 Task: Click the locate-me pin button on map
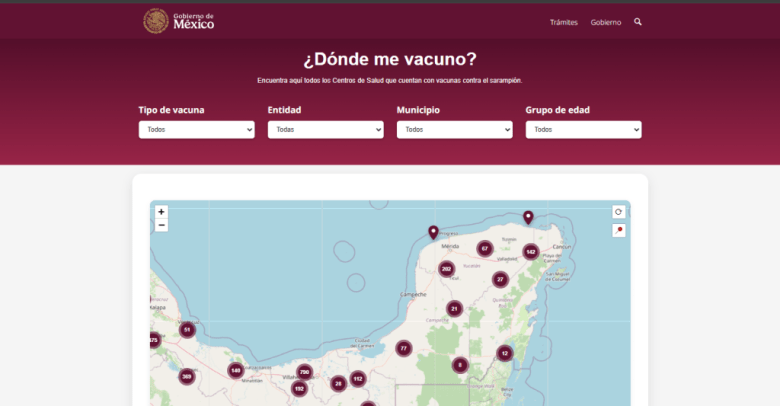point(619,230)
